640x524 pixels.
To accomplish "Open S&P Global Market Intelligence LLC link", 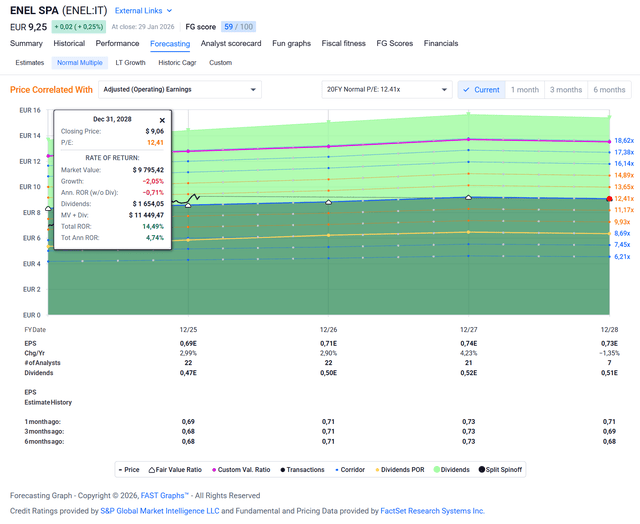I will (160, 511).
